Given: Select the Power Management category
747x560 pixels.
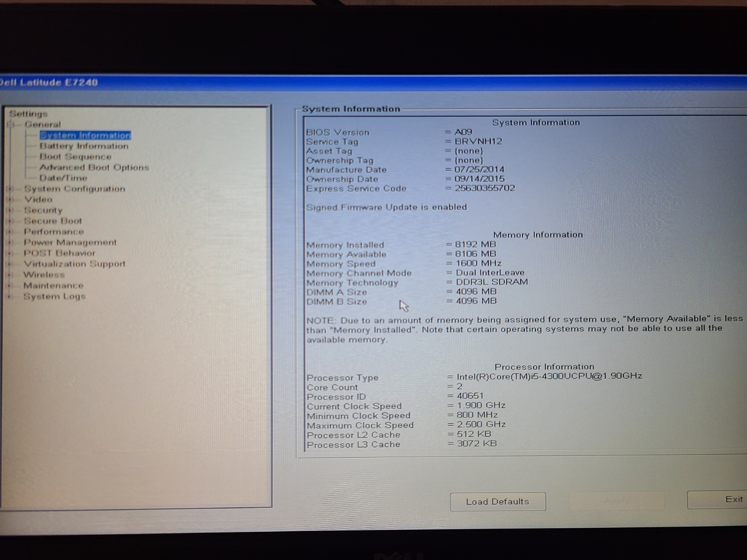Looking at the screenshot, I should click(70, 243).
